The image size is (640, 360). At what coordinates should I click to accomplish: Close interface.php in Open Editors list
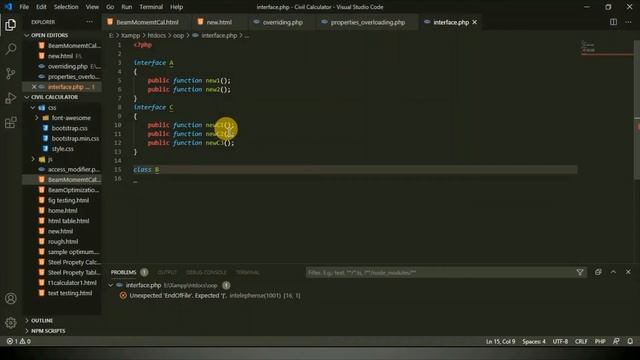[x=34, y=87]
